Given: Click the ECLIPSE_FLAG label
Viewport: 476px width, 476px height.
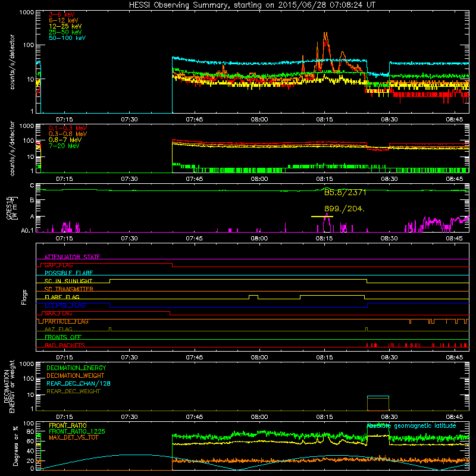Looking at the screenshot, I should point(65,305).
